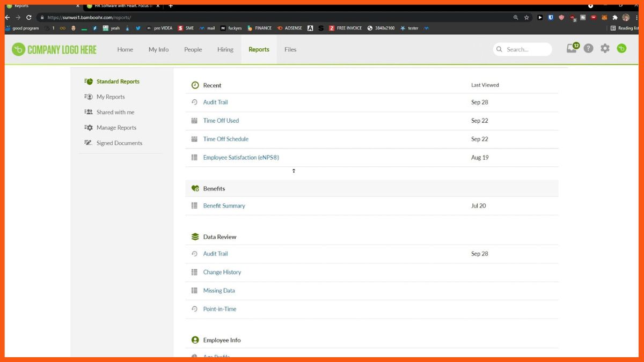Open a new browser tab
The width and height of the screenshot is (644, 362).
tap(171, 6)
